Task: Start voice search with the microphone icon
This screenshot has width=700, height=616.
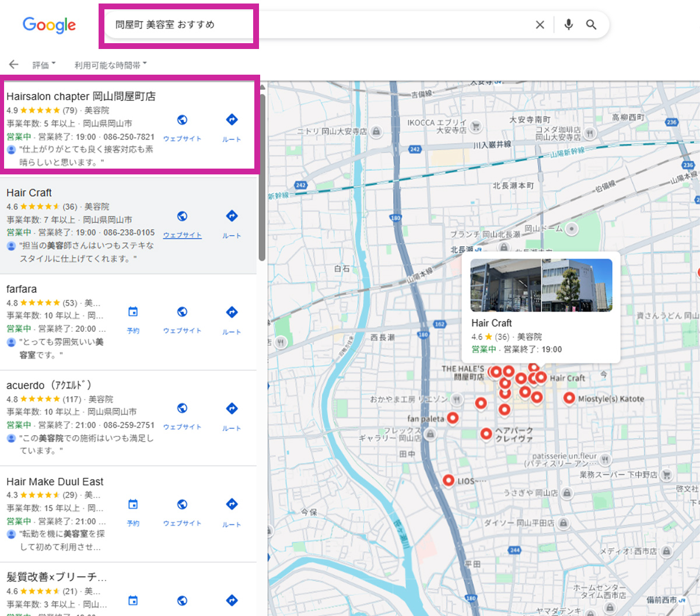Action: (569, 24)
